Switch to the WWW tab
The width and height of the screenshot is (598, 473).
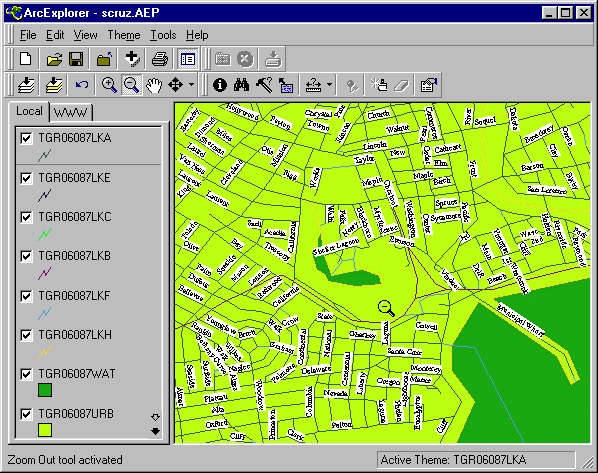tap(71, 113)
